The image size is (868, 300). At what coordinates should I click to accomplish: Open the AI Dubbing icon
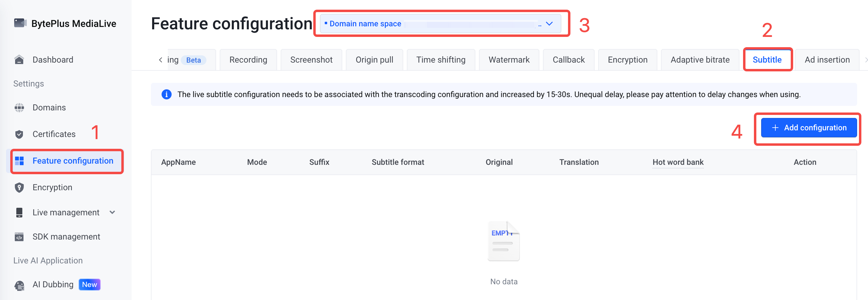[20, 285]
